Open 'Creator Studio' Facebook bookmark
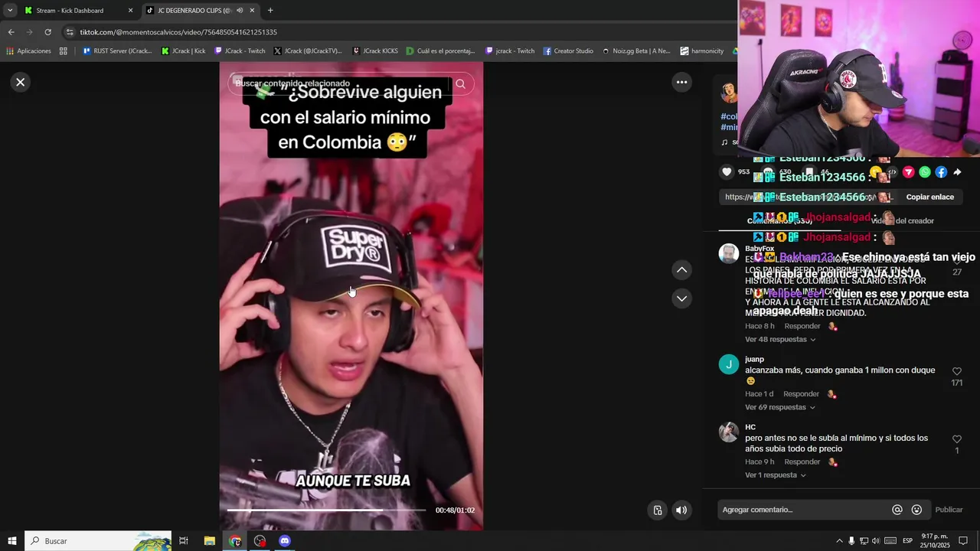The height and width of the screenshot is (551, 980). click(x=568, y=51)
